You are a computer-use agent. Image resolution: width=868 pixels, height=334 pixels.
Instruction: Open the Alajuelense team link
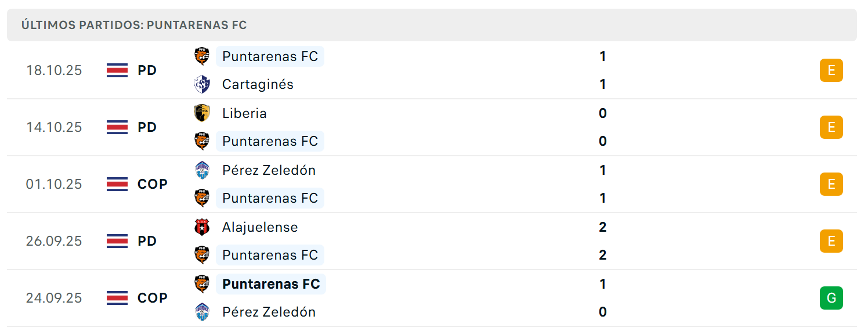[260, 227]
